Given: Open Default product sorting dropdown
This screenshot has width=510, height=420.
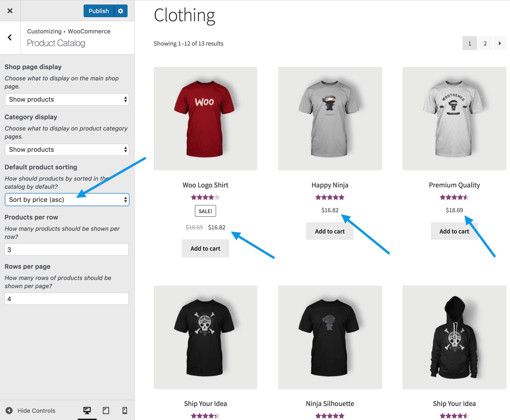Looking at the screenshot, I should point(67,200).
